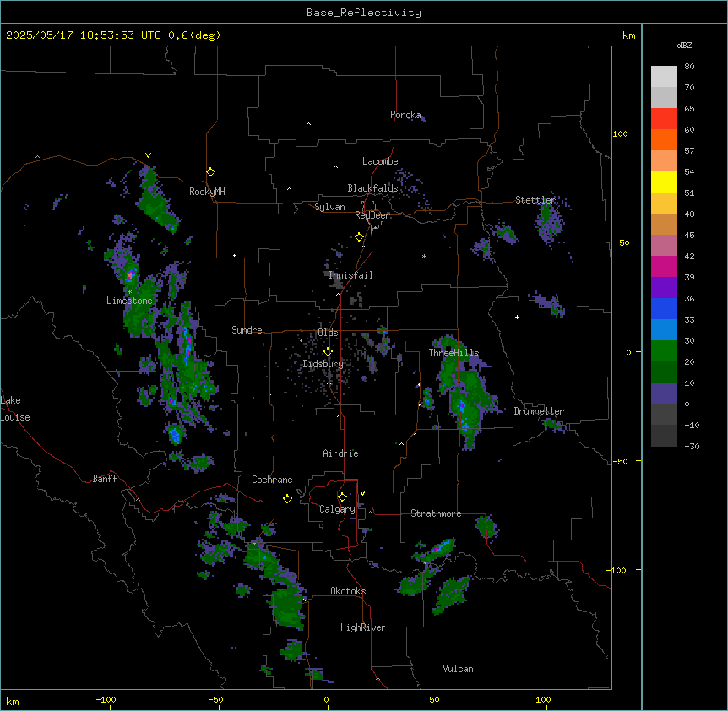Select the green 20-30 dBZ legend swatch
The width and height of the screenshot is (728, 711).
pyautogui.click(x=664, y=351)
